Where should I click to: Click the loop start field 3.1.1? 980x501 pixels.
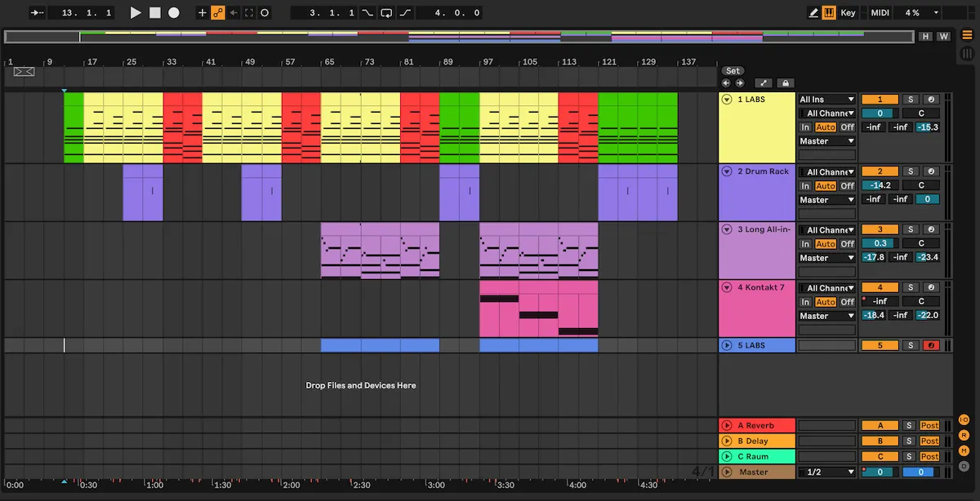[x=324, y=13]
